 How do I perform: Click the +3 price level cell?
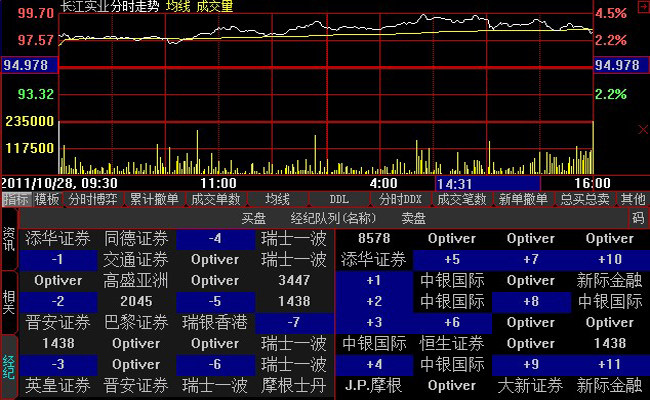pyautogui.click(x=374, y=322)
